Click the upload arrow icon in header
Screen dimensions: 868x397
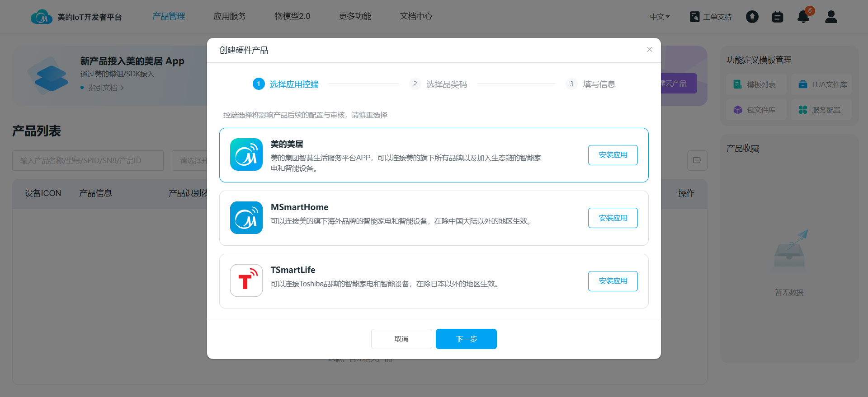click(752, 17)
